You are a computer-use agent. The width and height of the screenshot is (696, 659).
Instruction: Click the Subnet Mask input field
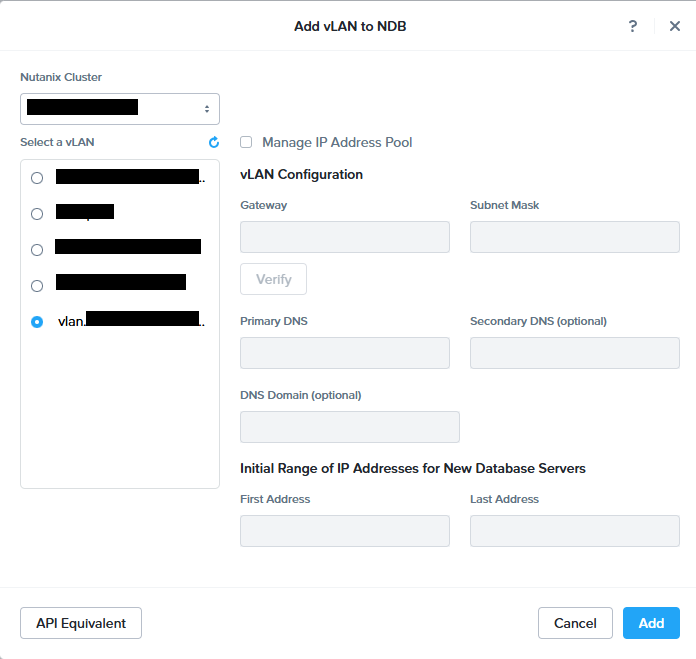[574, 237]
